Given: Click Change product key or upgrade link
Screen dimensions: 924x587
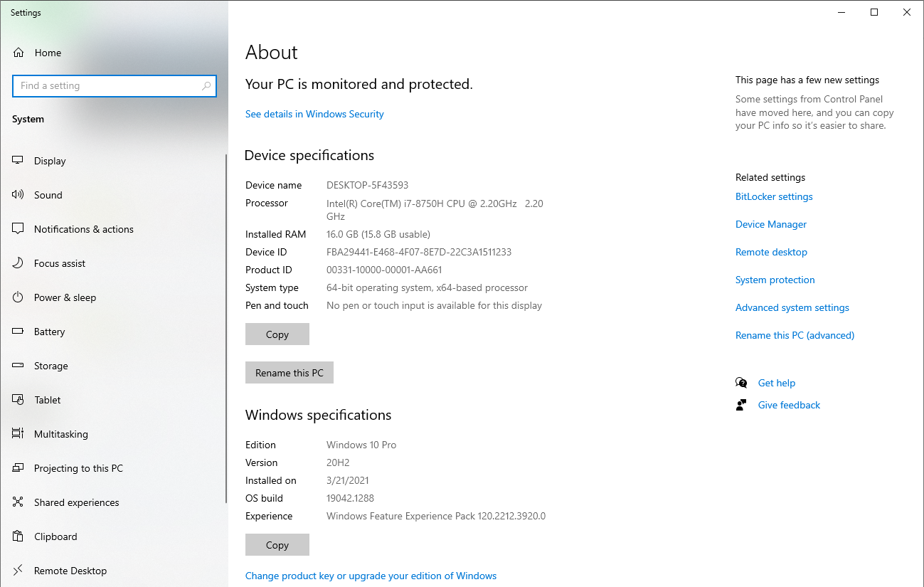Looking at the screenshot, I should tap(371, 576).
